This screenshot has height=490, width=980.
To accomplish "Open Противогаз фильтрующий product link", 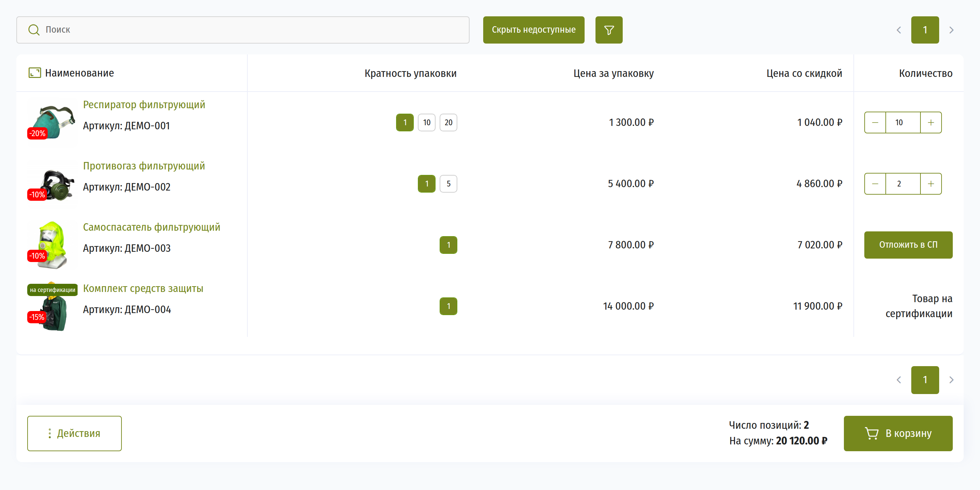I will pos(144,166).
